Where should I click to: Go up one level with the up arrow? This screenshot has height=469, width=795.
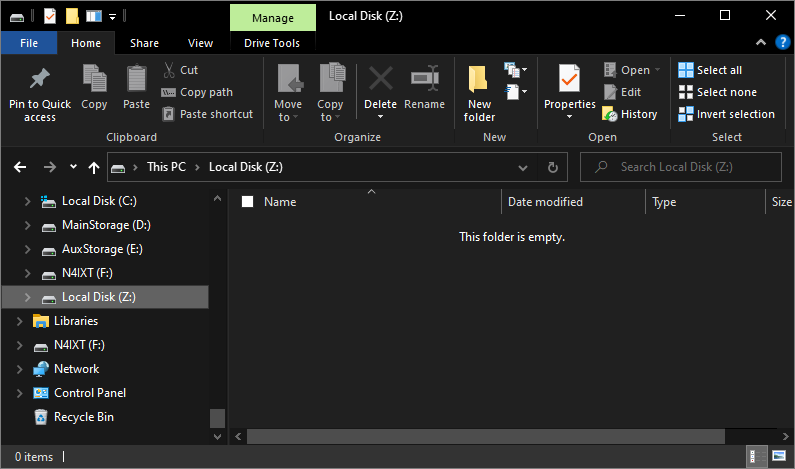click(x=94, y=167)
